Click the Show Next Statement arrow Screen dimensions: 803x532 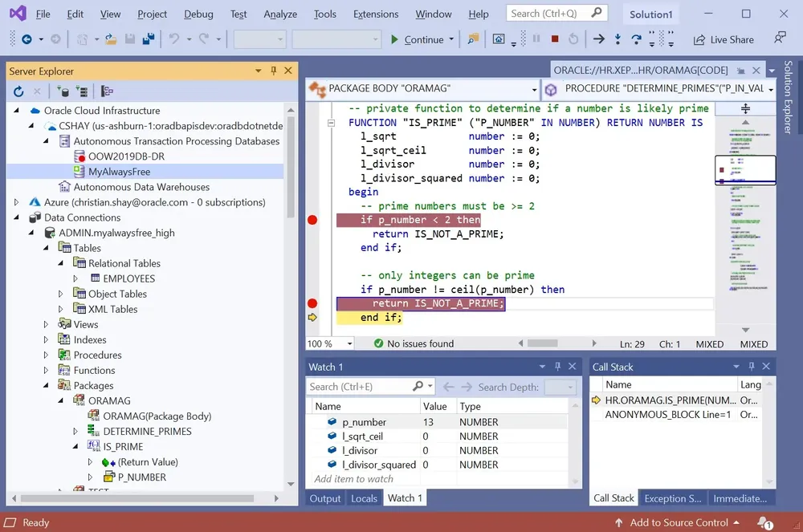(599, 39)
